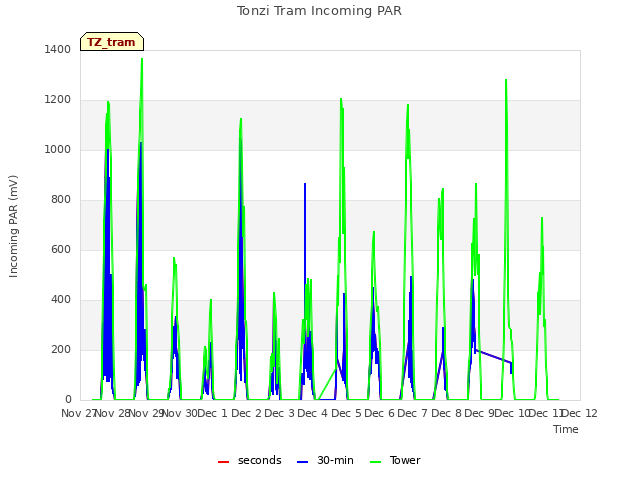This screenshot has width=640, height=480.
Task: Click the blue 30-min legend color marker
Action: pos(302,462)
